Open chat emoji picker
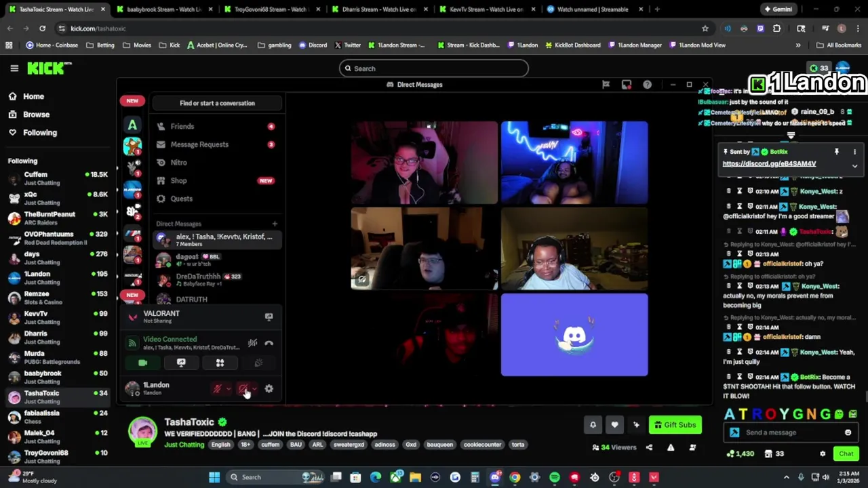The height and width of the screenshot is (488, 868). tap(848, 432)
